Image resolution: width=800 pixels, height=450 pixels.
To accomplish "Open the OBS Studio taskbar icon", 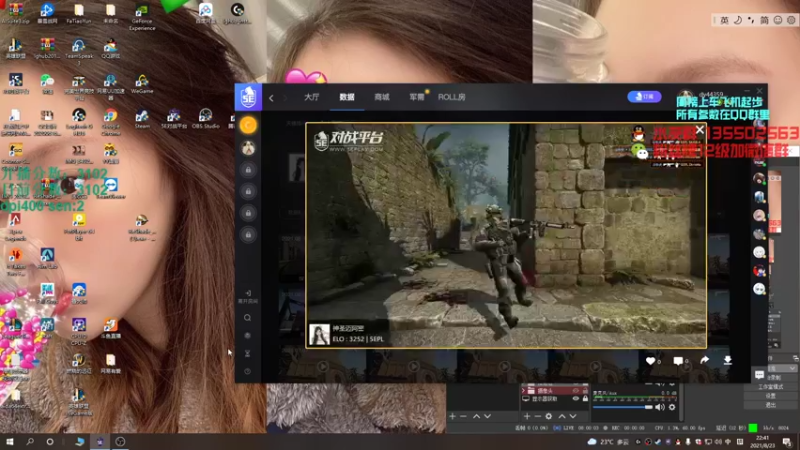I will (x=120, y=442).
